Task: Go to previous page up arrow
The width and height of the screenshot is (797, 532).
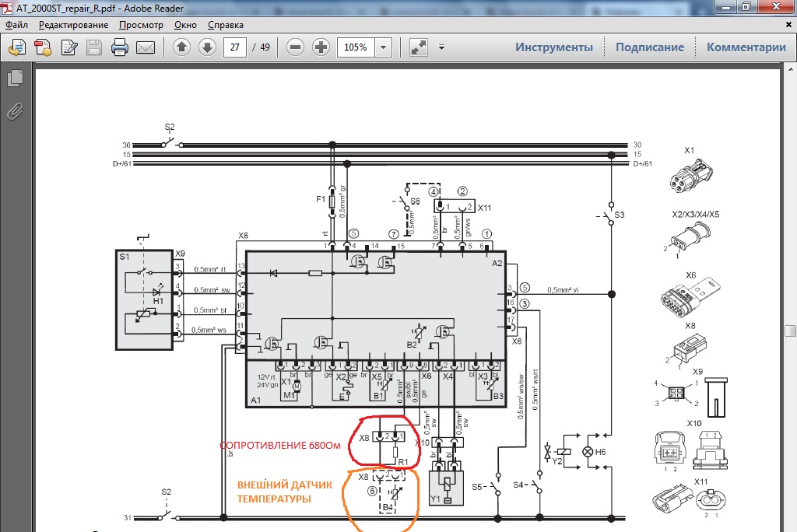Action: pos(181,47)
